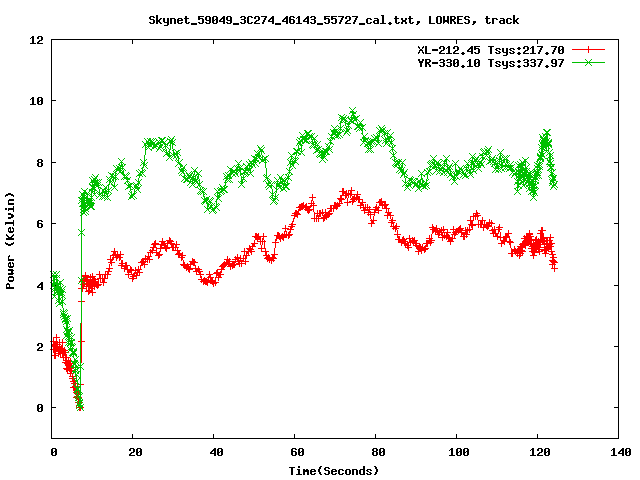The width and height of the screenshot is (640, 480).
Task: Click the red legend line sample
Action: 588,50
